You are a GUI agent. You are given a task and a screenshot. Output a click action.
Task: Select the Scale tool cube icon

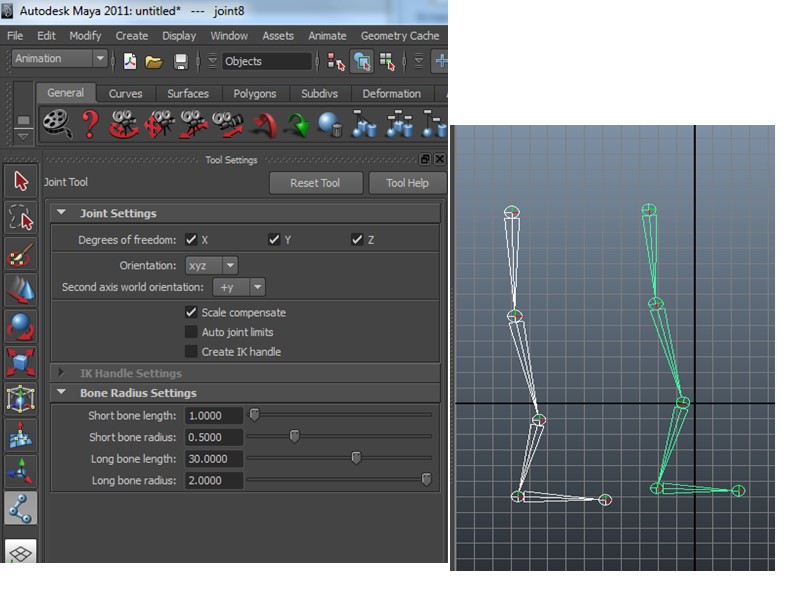click(21, 362)
